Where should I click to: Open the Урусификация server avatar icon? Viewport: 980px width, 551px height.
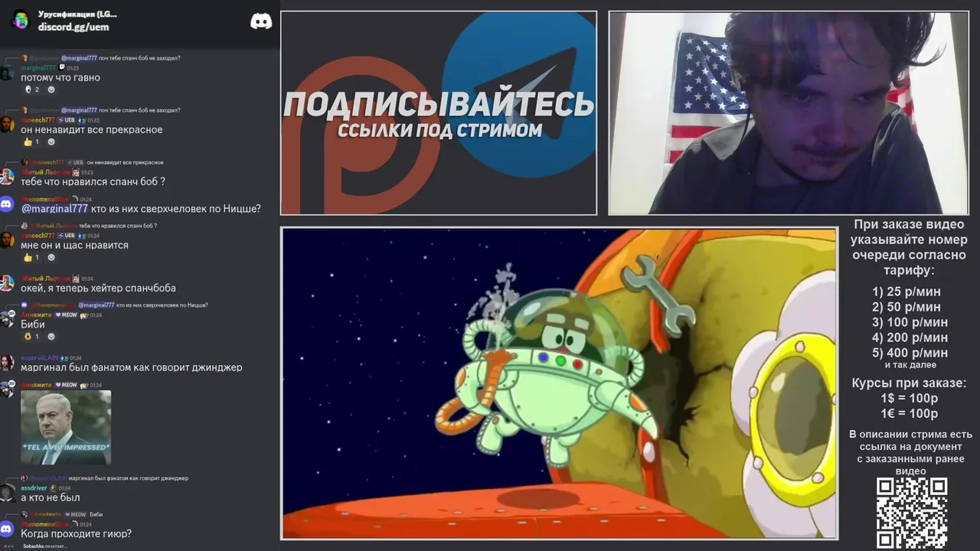20,21
